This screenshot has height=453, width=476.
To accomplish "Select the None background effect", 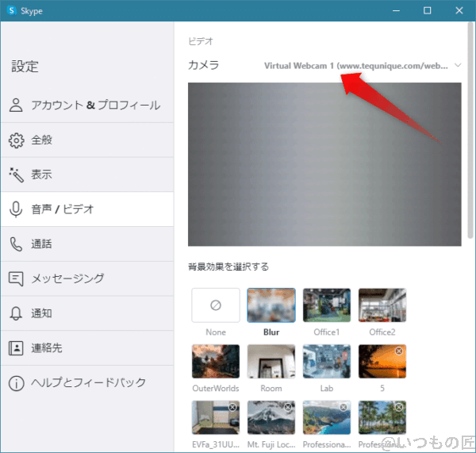I will click(216, 305).
